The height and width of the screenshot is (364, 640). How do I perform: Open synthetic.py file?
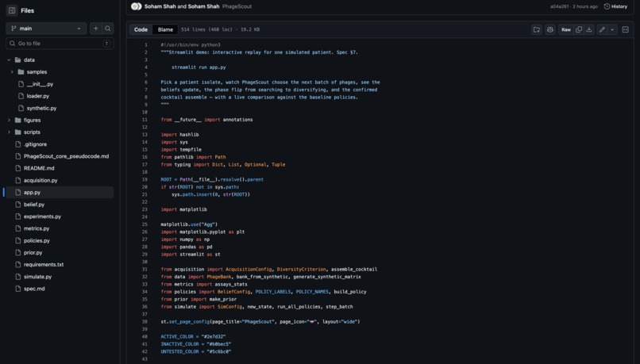tap(41, 108)
